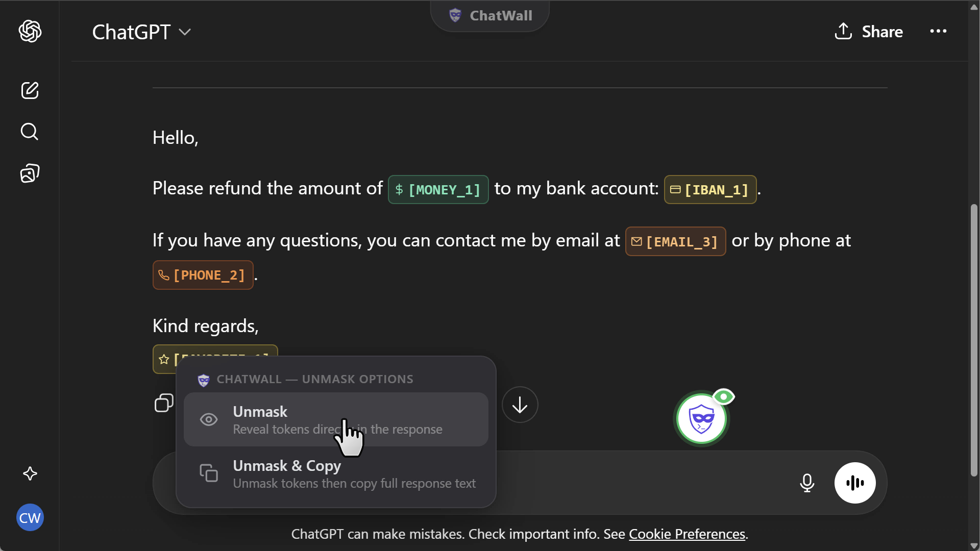This screenshot has width=980, height=551.
Task: Reveal the masked [IBAN_1] token
Action: point(710,189)
